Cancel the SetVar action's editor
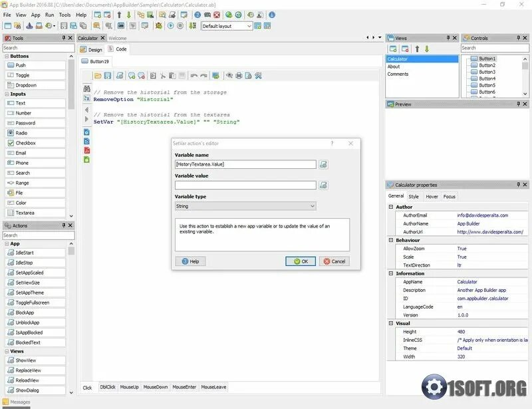532x409 pixels. [334, 261]
